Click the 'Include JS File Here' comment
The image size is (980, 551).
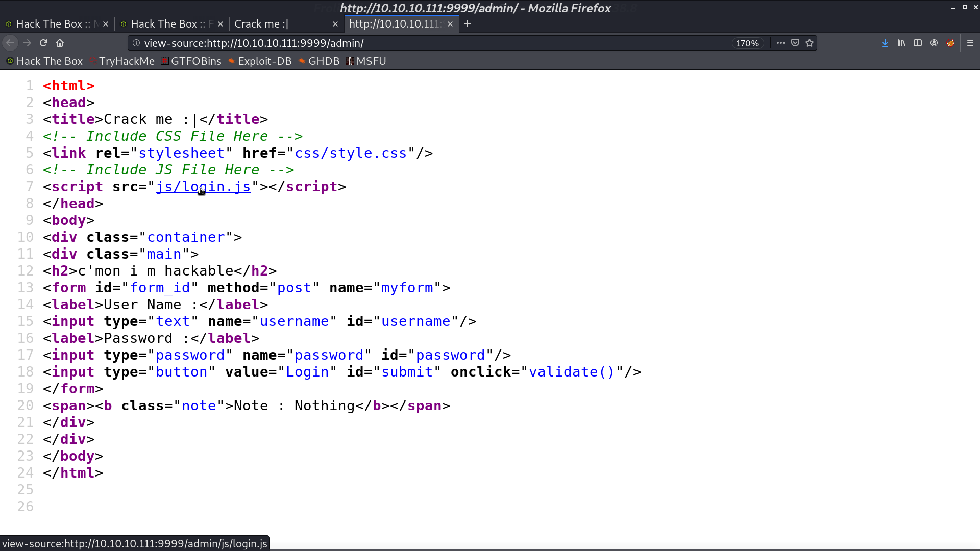(168, 170)
